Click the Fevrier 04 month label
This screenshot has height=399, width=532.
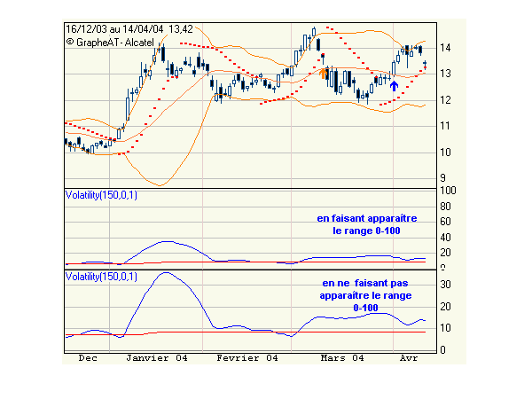[x=247, y=358]
